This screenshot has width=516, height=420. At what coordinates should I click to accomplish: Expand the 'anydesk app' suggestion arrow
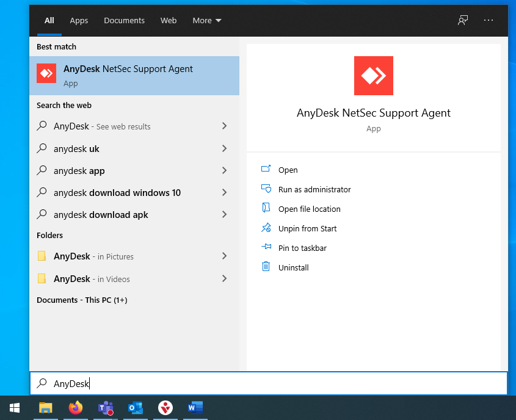pos(225,170)
